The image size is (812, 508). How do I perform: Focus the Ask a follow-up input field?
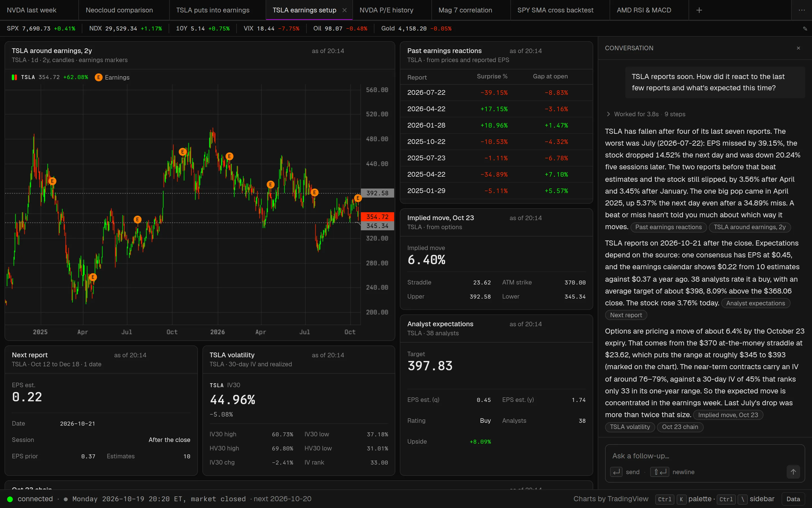point(705,456)
